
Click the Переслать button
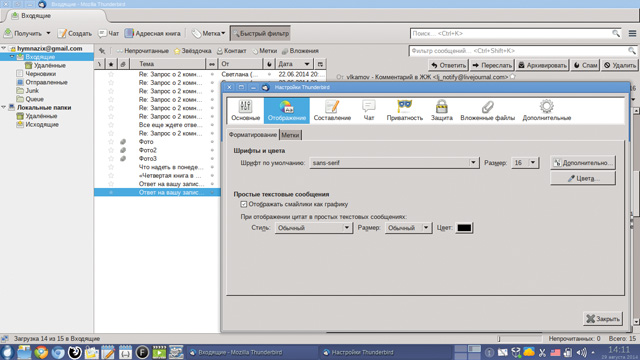(x=492, y=65)
